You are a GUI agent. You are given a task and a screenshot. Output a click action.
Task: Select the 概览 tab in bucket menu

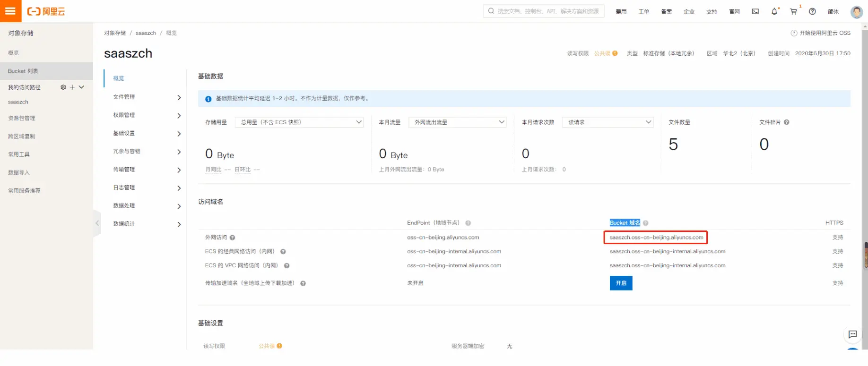119,78
